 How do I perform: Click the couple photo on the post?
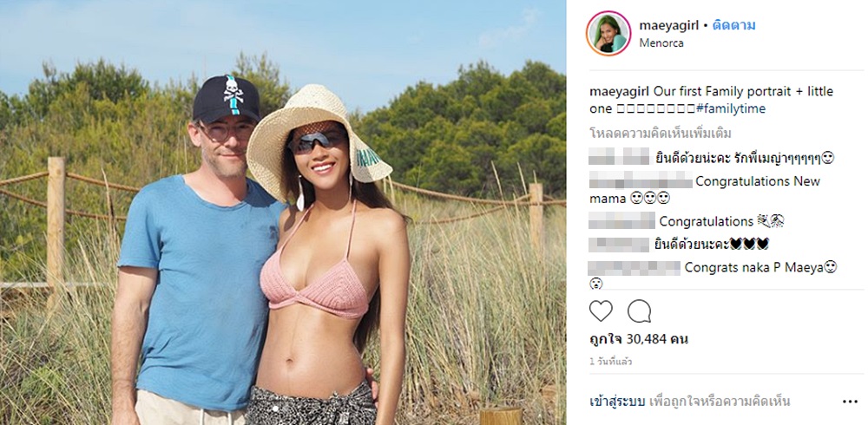point(283,212)
